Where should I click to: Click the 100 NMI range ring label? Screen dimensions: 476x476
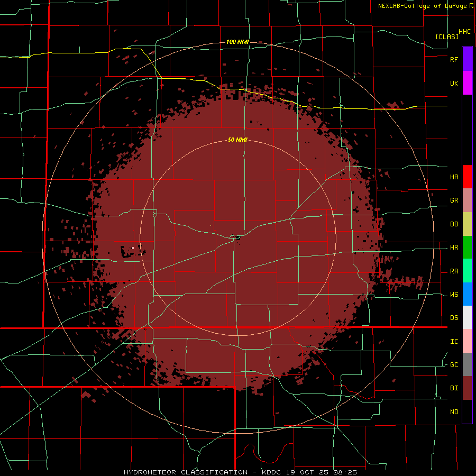(x=237, y=42)
